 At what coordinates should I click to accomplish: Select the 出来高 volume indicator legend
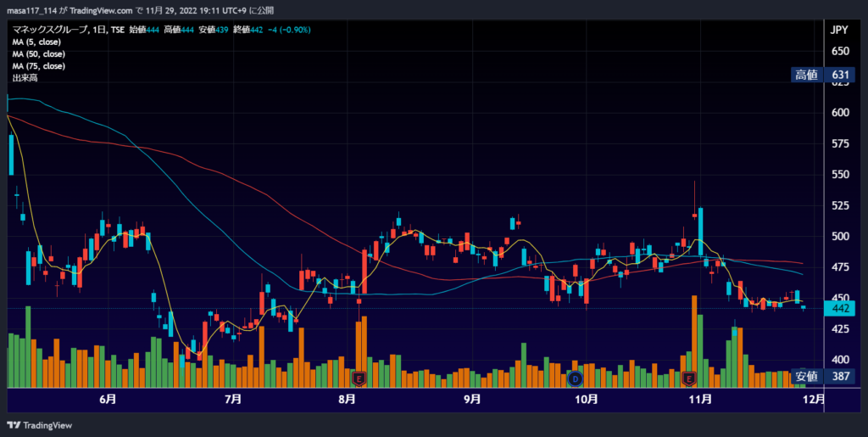tap(25, 79)
